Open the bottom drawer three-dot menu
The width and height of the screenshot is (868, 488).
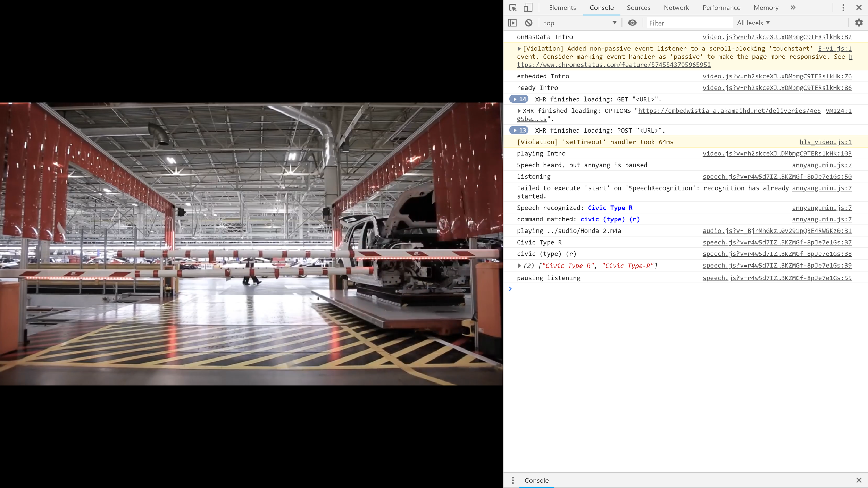tap(513, 480)
